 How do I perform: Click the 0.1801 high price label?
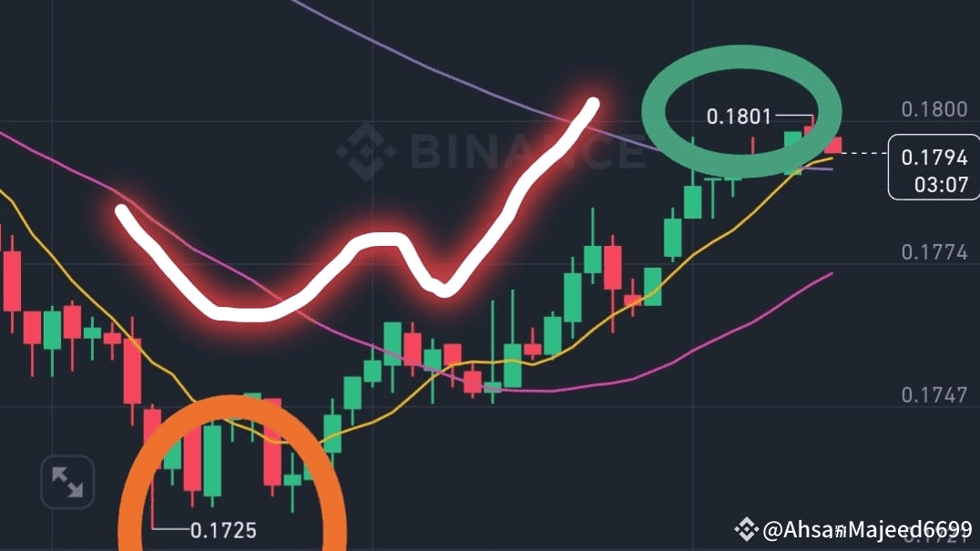pos(739,117)
